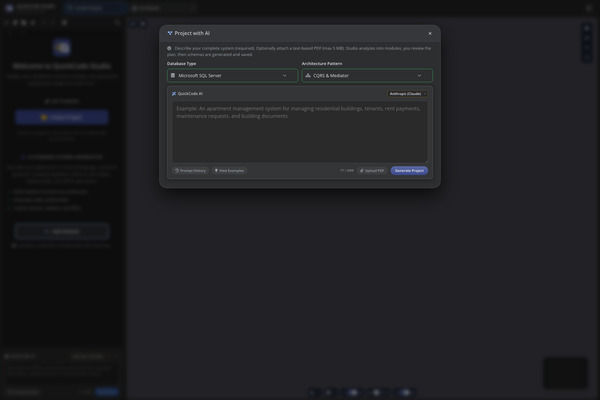Click the Project with AI dialog title
This screenshot has height=400, width=600.
192,33
